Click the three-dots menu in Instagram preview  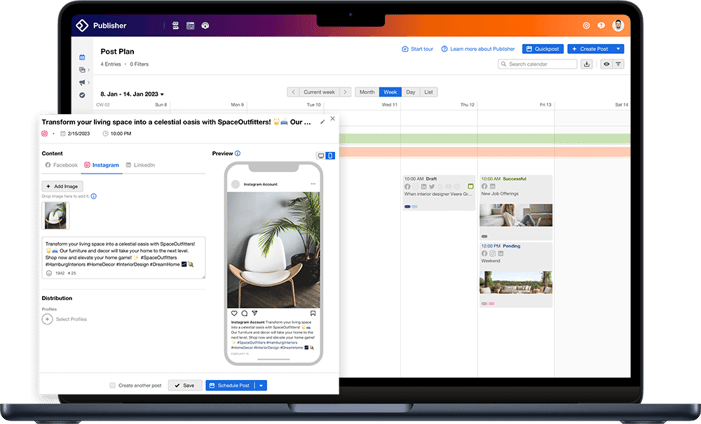pyautogui.click(x=313, y=184)
